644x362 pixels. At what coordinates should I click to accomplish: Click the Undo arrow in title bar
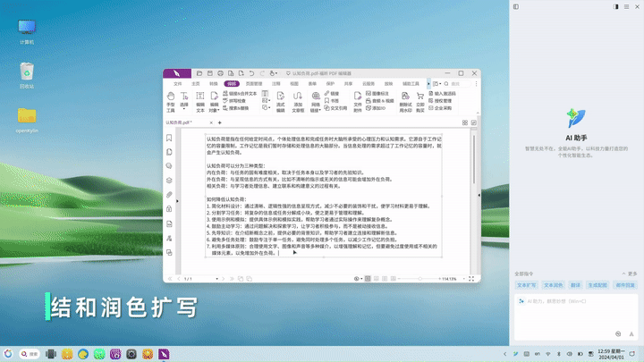tap(251, 73)
